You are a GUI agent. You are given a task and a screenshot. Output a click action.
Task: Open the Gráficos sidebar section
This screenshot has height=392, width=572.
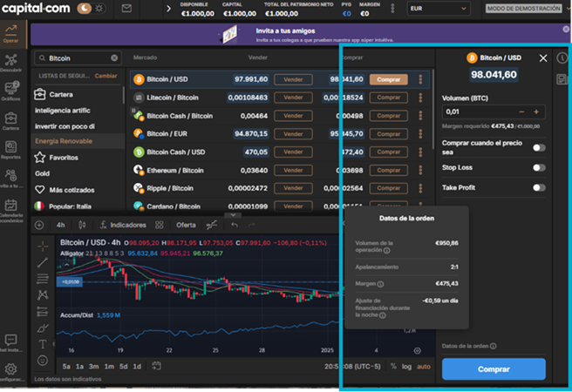click(x=11, y=91)
